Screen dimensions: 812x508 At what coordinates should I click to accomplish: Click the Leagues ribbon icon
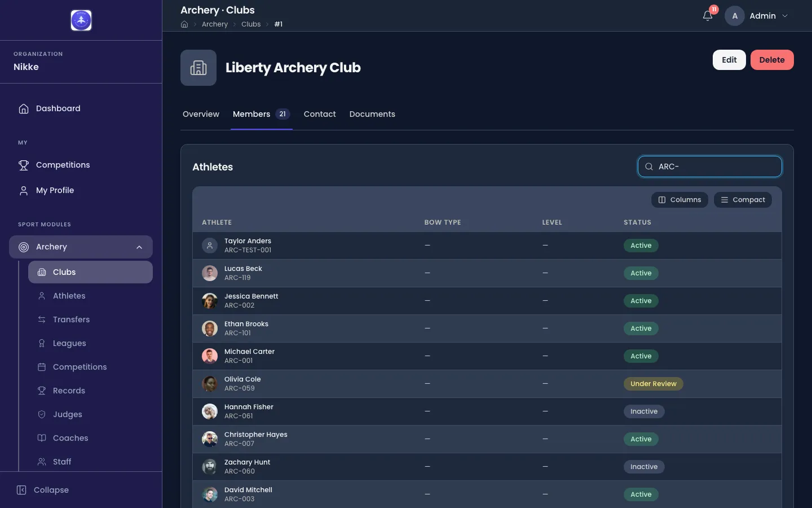click(x=42, y=343)
